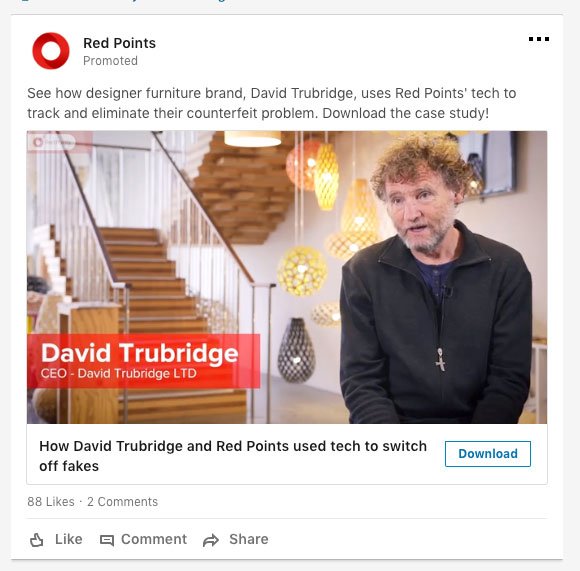Click the thumbs-up Like icon
Viewport: 580px width, 571px height.
tap(36, 540)
